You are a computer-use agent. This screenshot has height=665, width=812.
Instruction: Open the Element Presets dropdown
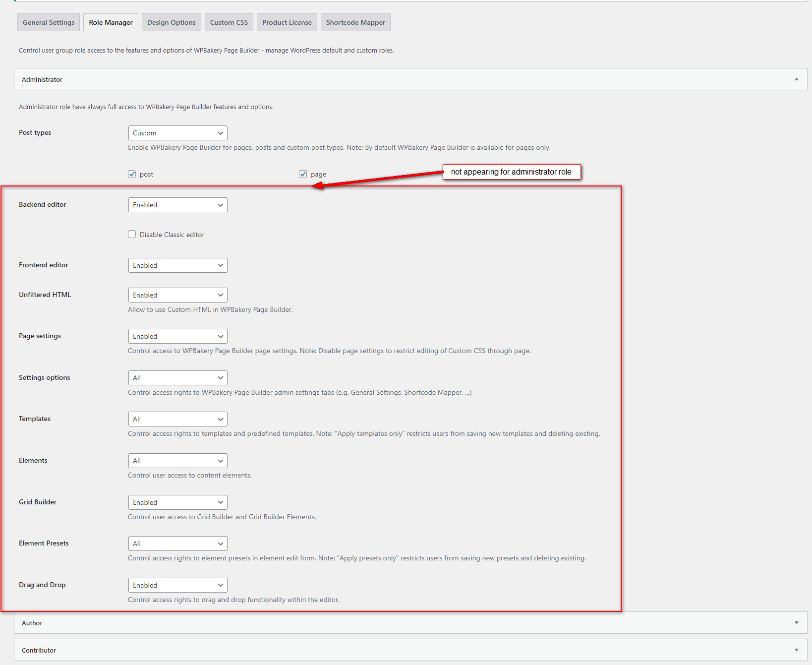(x=178, y=544)
